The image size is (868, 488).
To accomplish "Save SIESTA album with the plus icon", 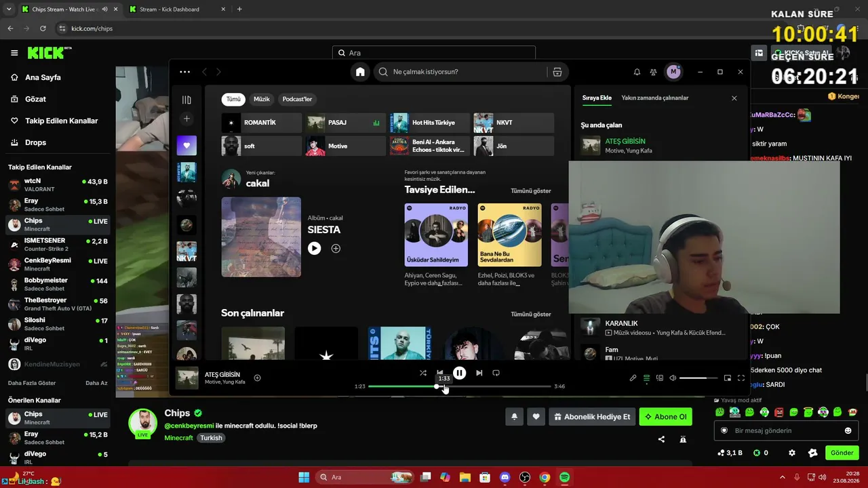I will (336, 249).
